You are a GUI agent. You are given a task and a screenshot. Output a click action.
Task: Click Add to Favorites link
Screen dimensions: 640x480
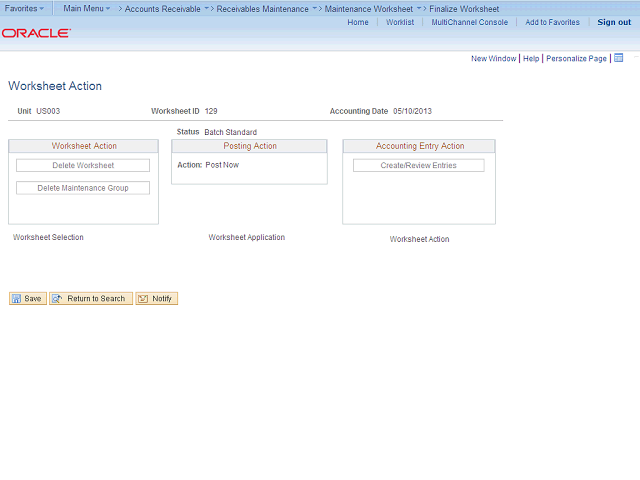pyautogui.click(x=552, y=22)
